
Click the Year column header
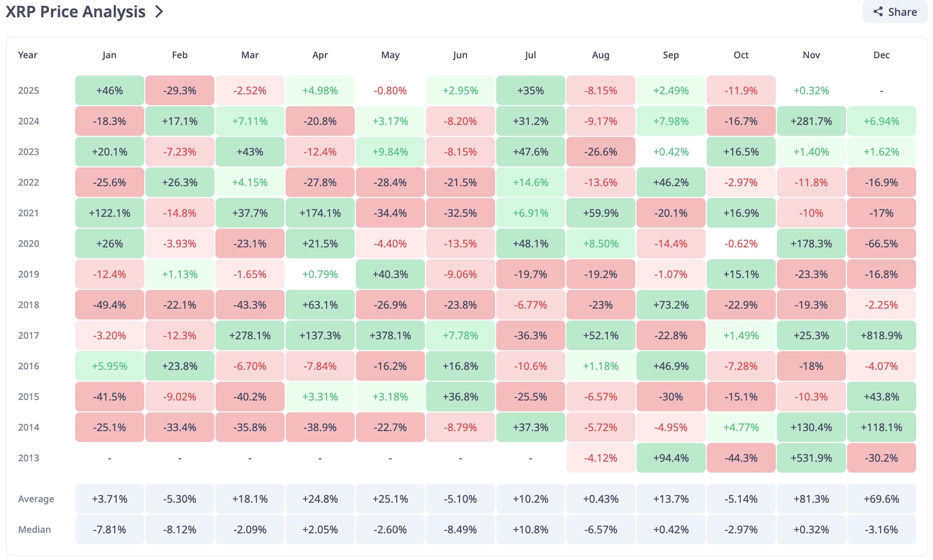28,55
